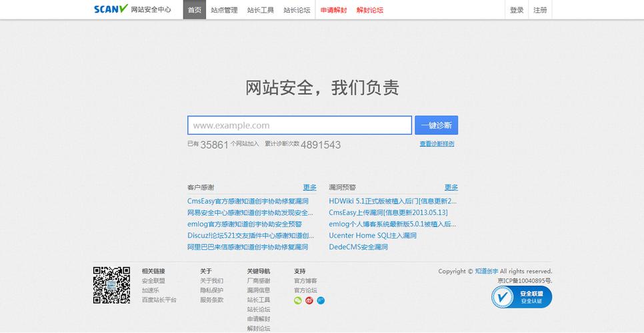Open red 申请解封 in top navigation

[x=333, y=10]
